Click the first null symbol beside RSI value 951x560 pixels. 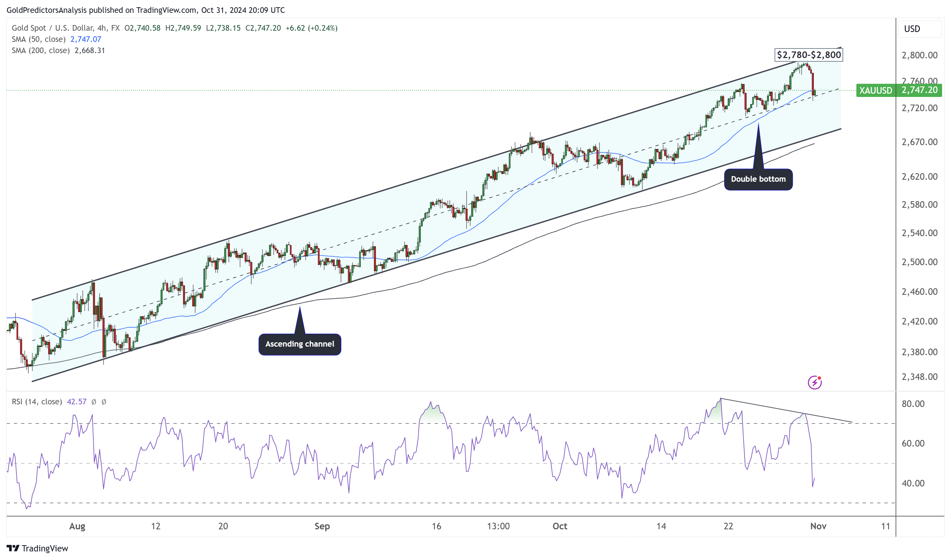(94, 402)
